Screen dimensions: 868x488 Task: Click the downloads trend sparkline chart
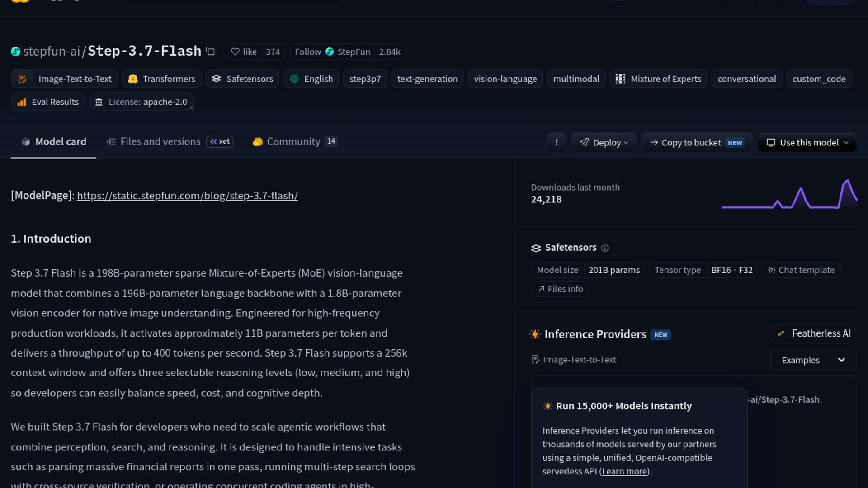tap(789, 194)
